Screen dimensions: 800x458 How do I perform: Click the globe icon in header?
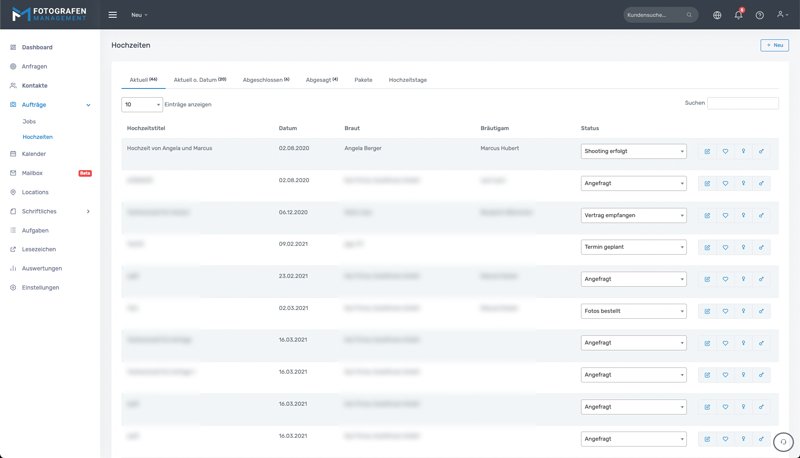click(717, 15)
